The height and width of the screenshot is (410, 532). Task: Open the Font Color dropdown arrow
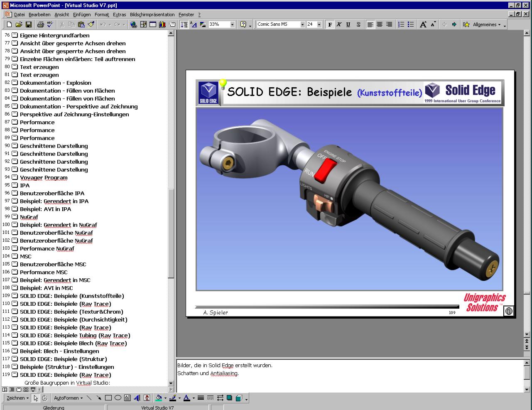pos(194,398)
